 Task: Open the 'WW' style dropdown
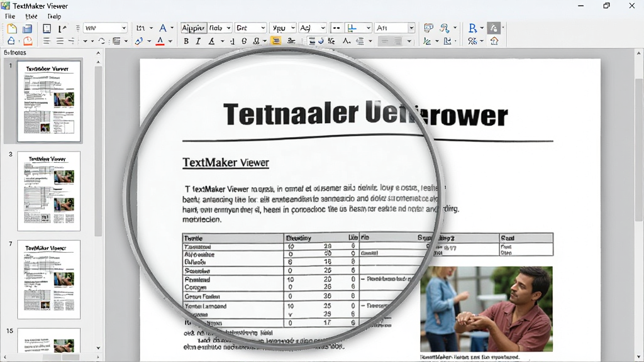click(x=124, y=28)
